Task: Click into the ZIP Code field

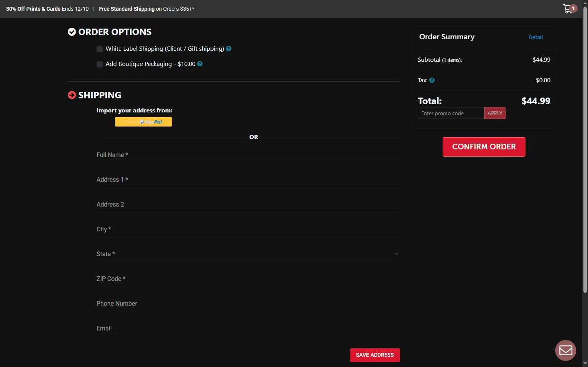Action: pyautogui.click(x=247, y=279)
